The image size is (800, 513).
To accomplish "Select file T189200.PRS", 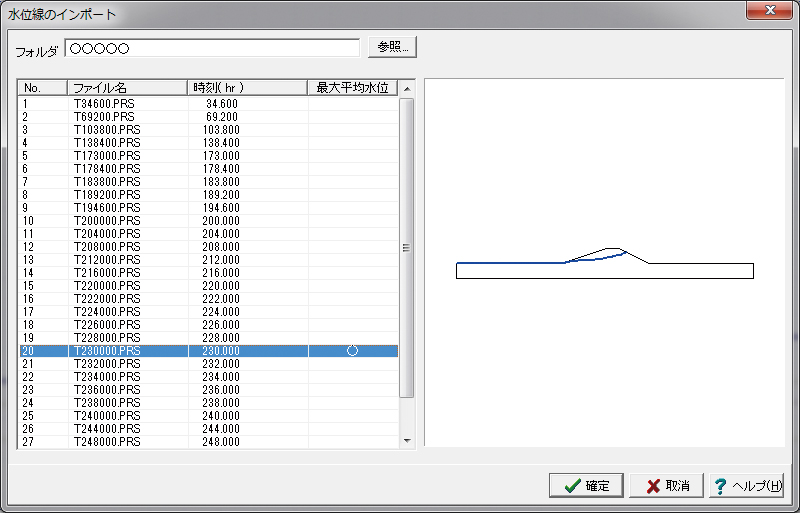I will coord(107,195).
